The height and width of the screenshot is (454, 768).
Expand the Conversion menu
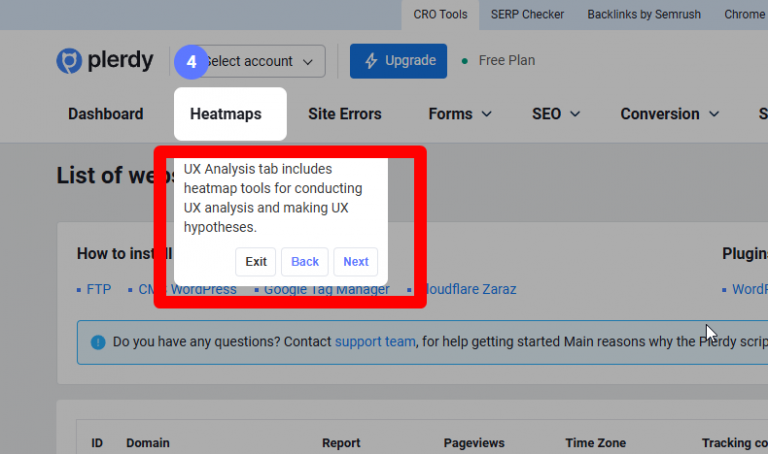670,114
